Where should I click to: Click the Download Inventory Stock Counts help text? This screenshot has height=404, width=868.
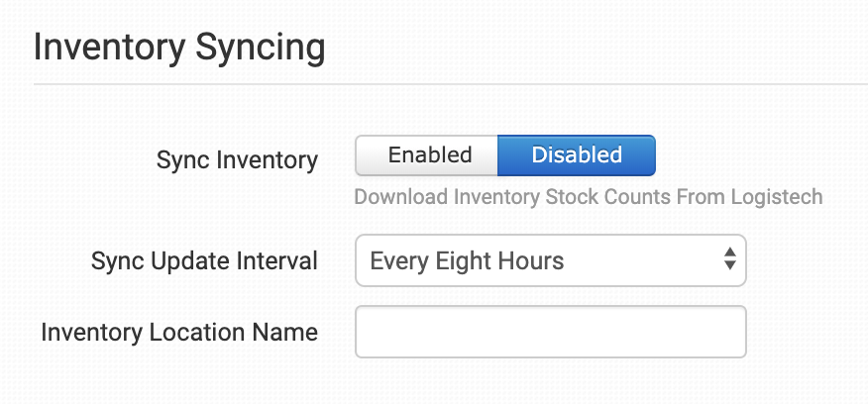click(588, 196)
